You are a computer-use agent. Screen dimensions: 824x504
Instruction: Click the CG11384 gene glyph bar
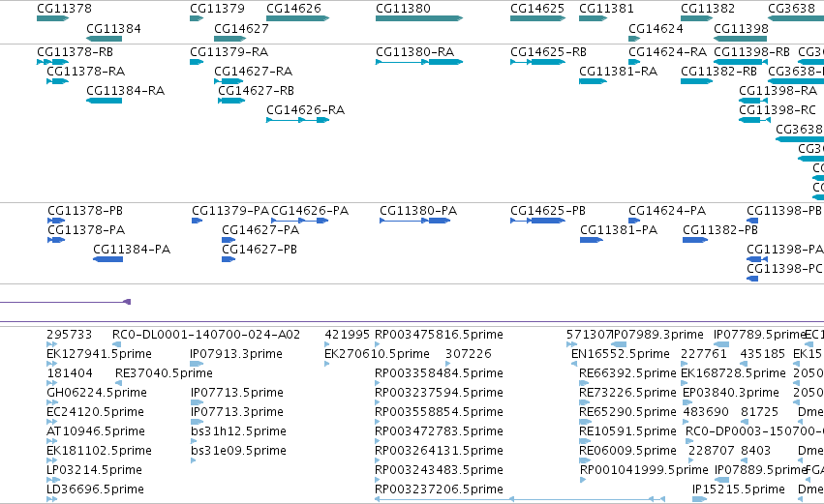104,39
